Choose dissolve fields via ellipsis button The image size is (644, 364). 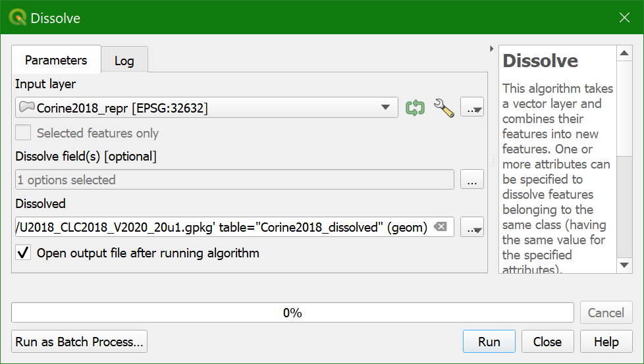point(472,180)
